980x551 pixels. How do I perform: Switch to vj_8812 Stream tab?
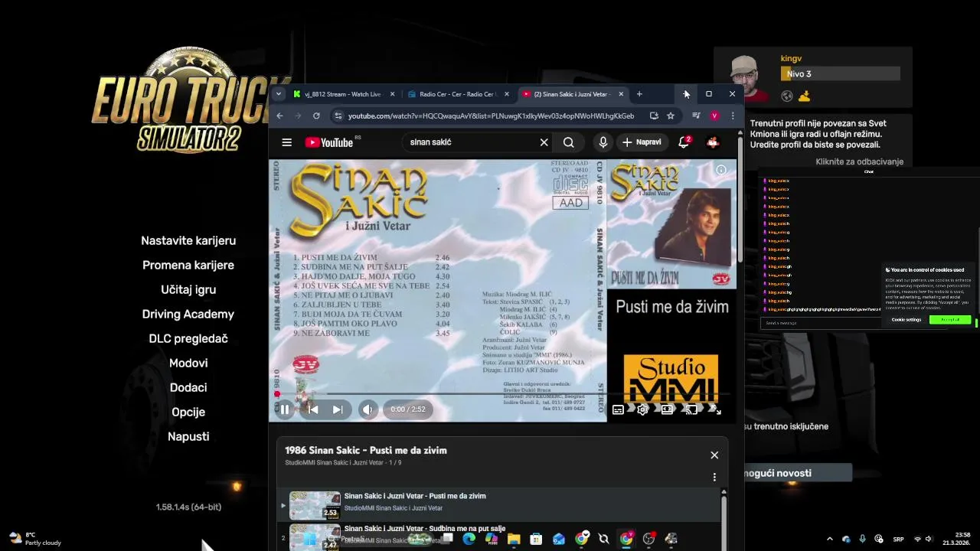(342, 94)
